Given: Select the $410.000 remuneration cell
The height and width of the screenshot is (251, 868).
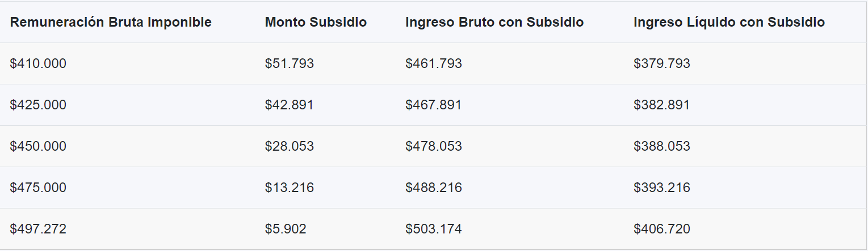Looking at the screenshot, I should [38, 63].
